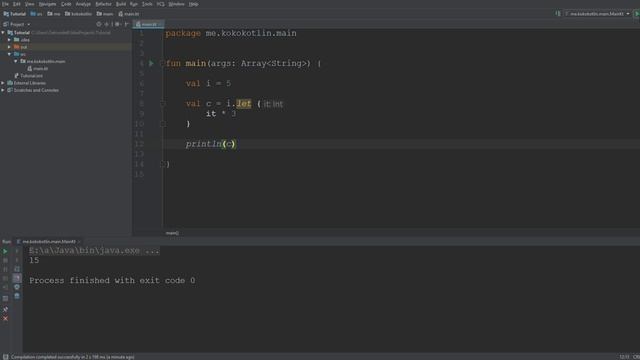Click the build project hammer icon
The width and height of the screenshot is (640, 360).
[558, 14]
